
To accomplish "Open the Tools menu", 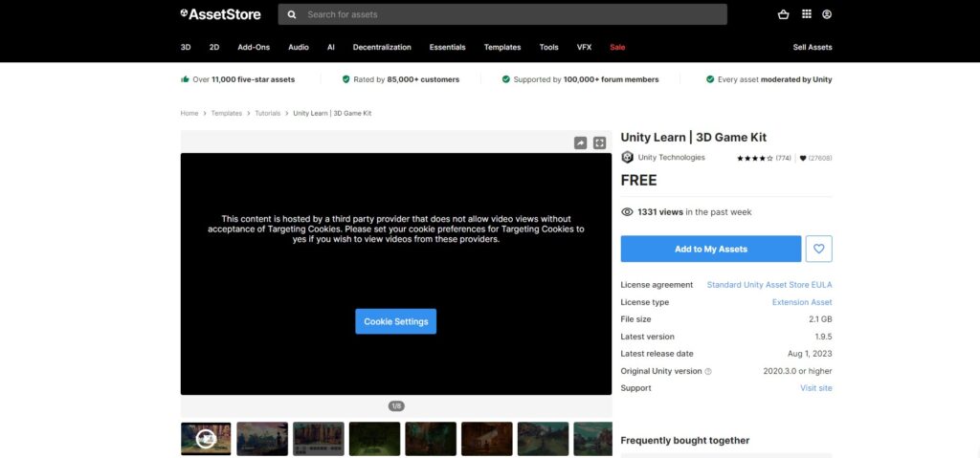I will click(x=548, y=47).
